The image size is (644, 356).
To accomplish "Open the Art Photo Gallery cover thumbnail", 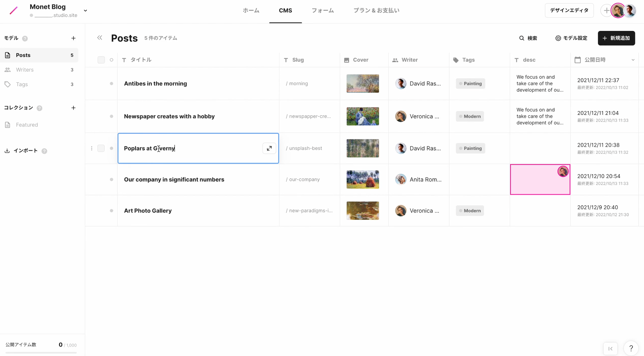I will 363,211.
